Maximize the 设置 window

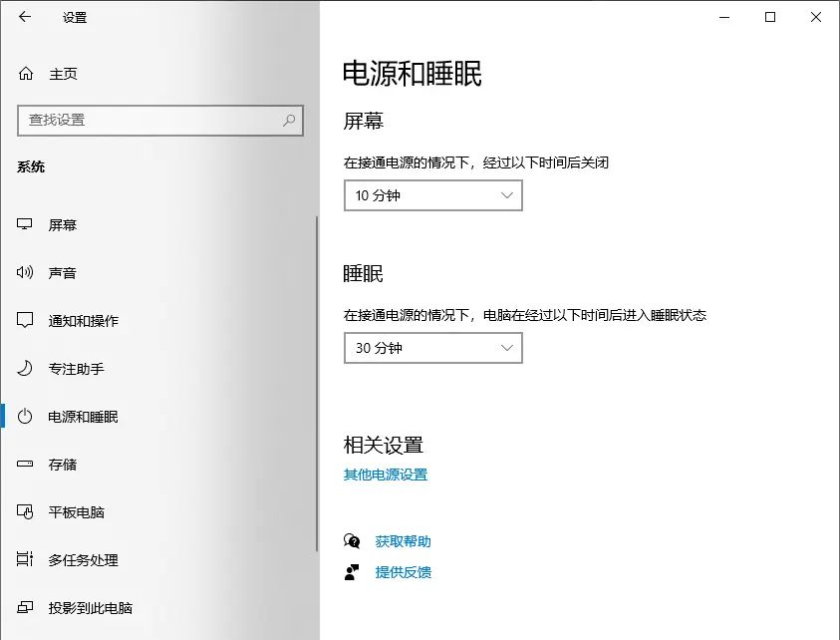(770, 17)
